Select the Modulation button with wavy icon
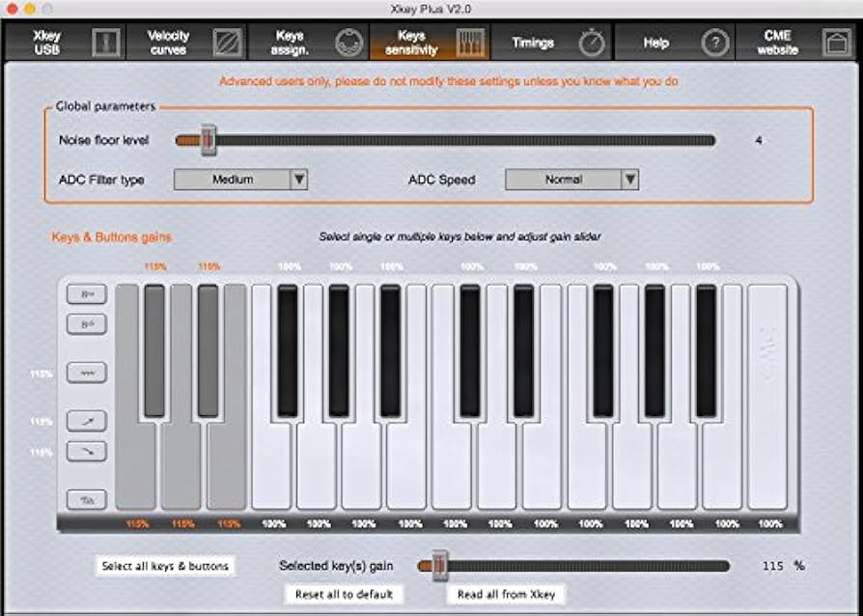This screenshot has width=863, height=616. pos(87,373)
